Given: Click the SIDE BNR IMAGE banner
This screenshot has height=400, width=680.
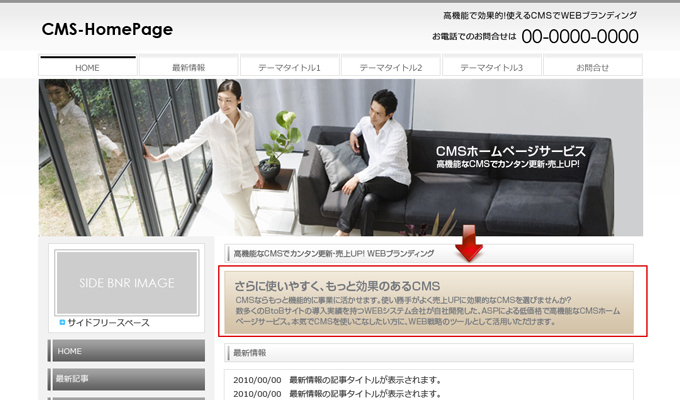Looking at the screenshot, I should click(x=127, y=283).
